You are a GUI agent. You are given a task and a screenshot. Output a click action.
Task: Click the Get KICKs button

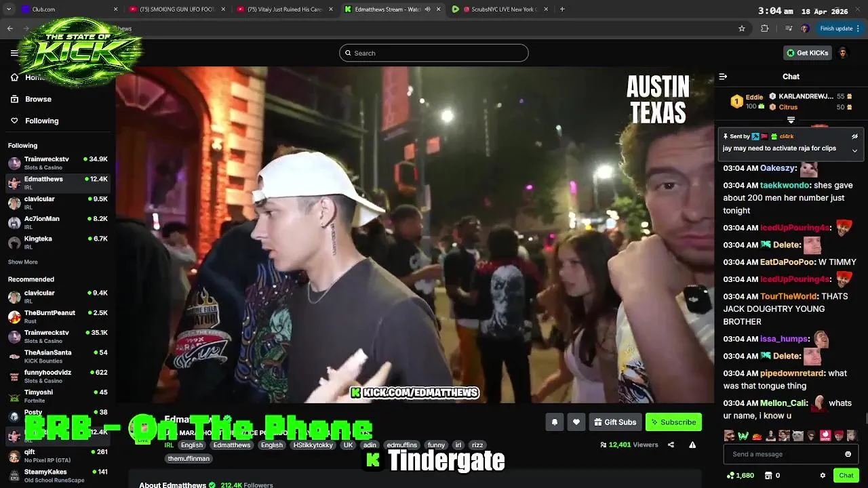[x=807, y=53]
